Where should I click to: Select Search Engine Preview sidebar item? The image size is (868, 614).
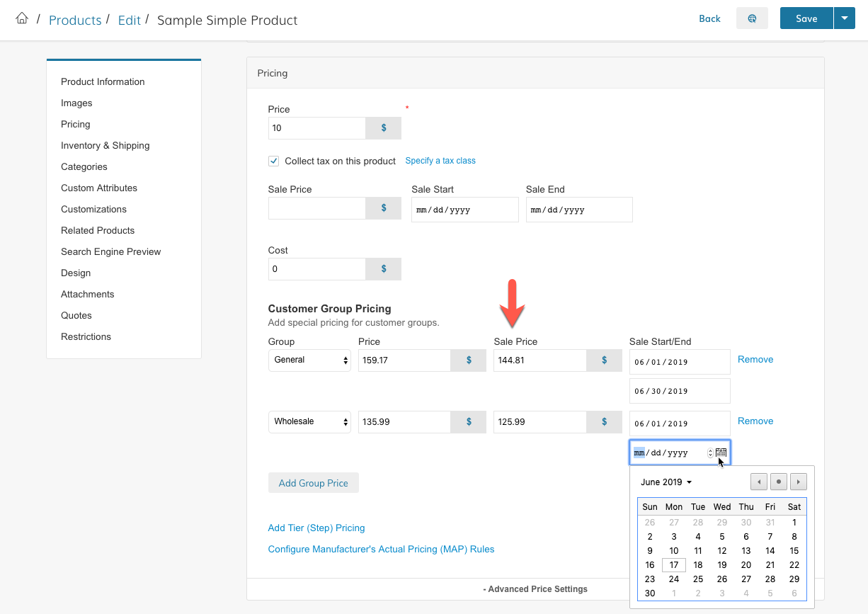click(110, 251)
